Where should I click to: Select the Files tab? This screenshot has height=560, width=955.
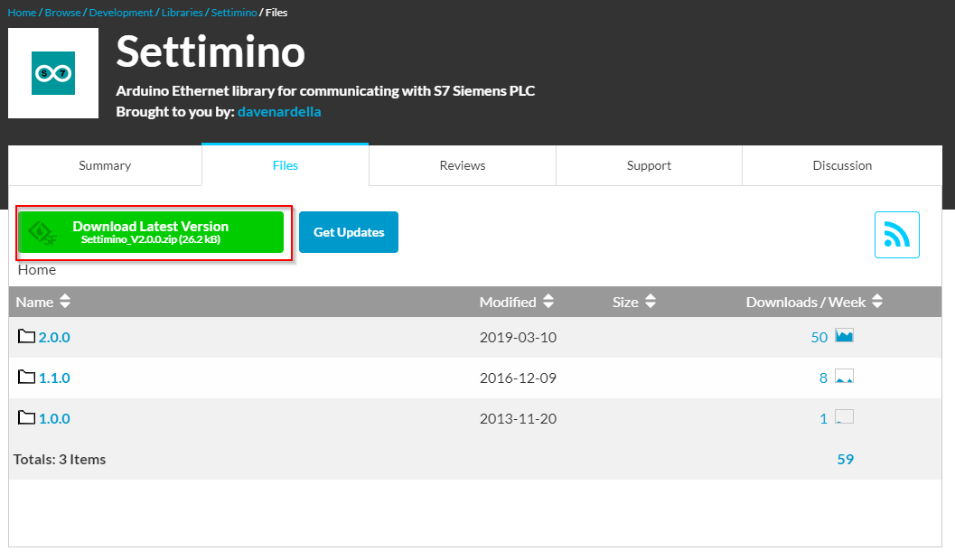coord(285,165)
